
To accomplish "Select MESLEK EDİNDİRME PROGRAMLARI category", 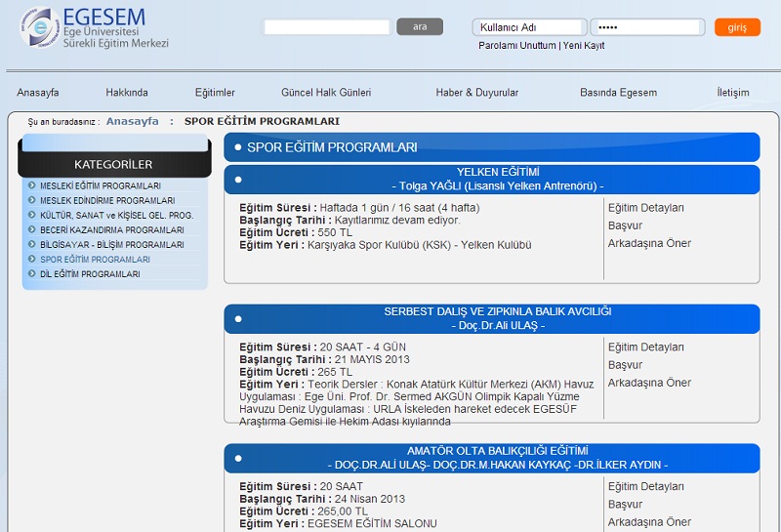I will (x=107, y=200).
